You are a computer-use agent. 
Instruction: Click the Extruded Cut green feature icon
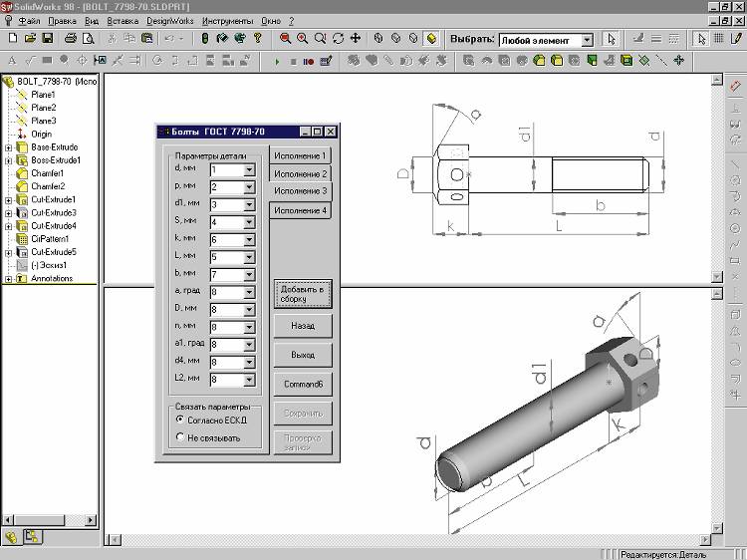592,61
